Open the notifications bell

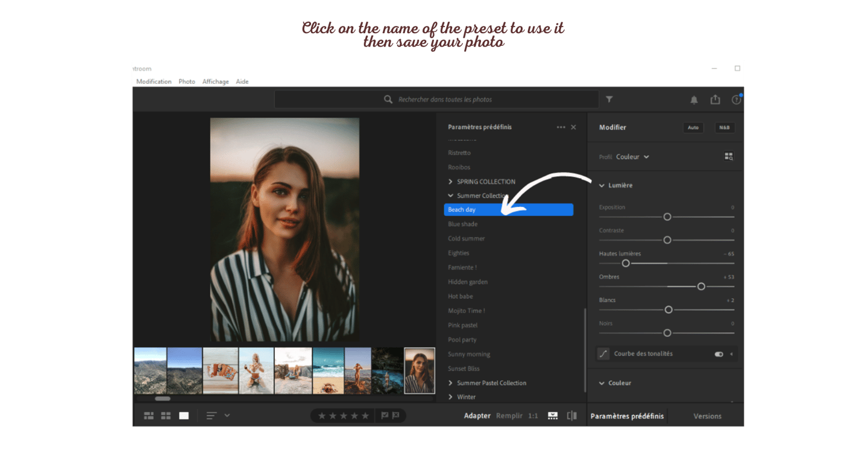(694, 100)
